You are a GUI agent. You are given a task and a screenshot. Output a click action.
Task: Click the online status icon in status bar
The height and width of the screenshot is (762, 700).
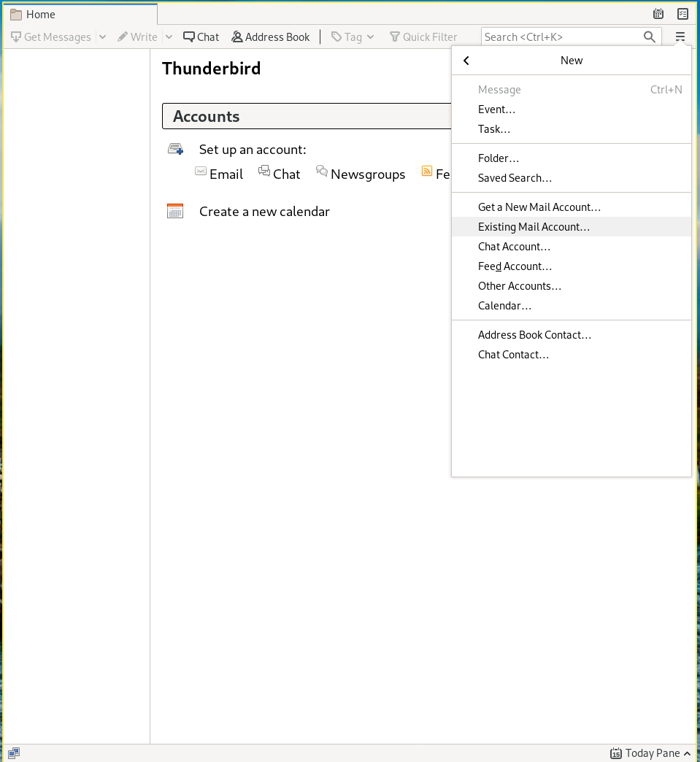point(14,753)
